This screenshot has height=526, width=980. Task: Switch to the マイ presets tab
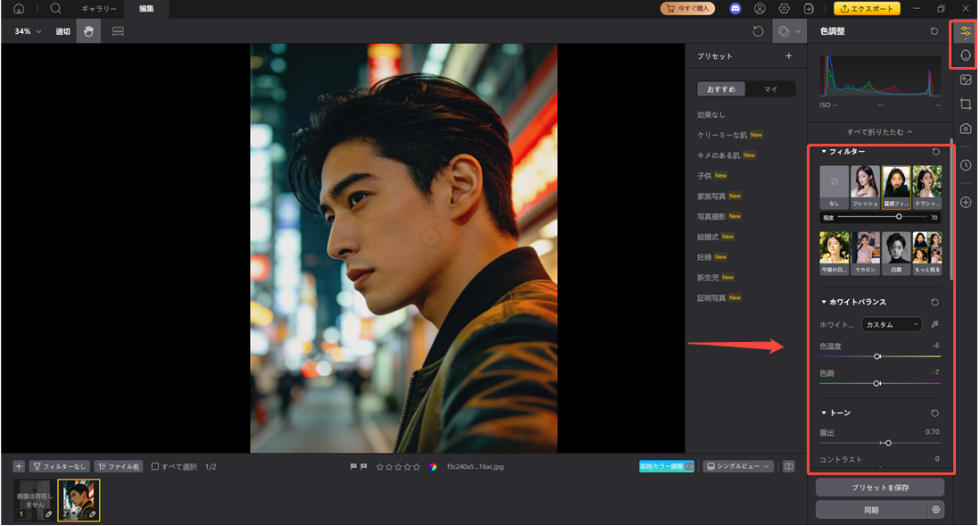tap(770, 88)
